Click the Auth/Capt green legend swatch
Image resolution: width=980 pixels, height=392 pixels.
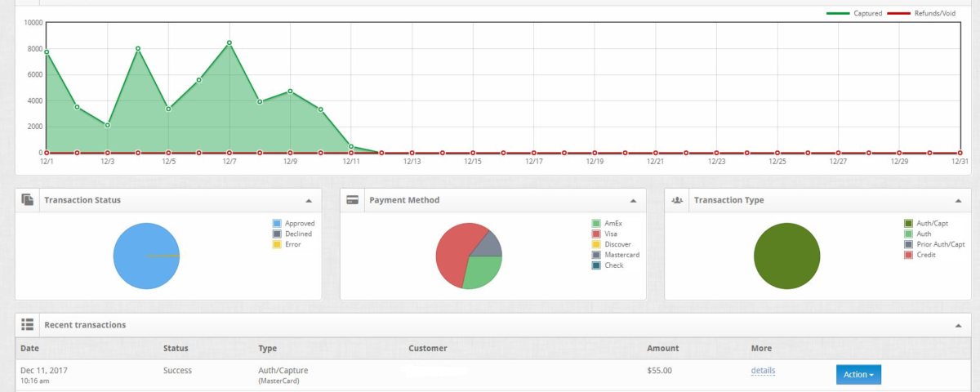[x=908, y=223]
